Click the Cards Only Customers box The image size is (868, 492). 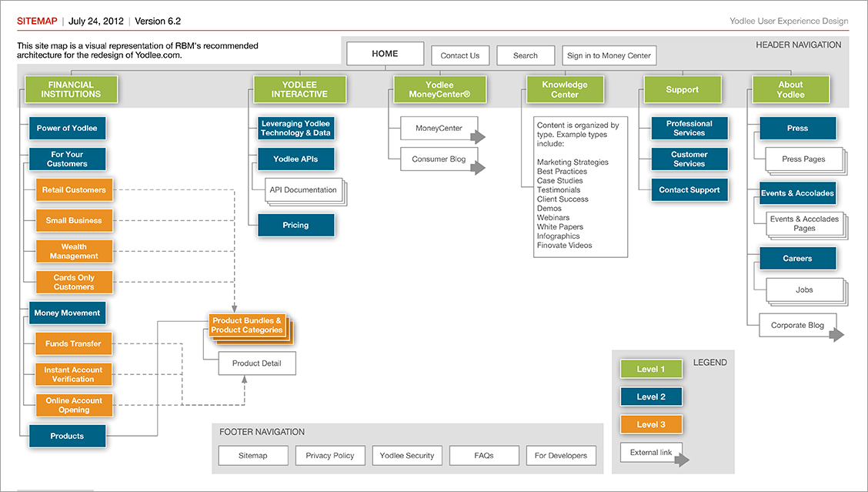(x=74, y=282)
